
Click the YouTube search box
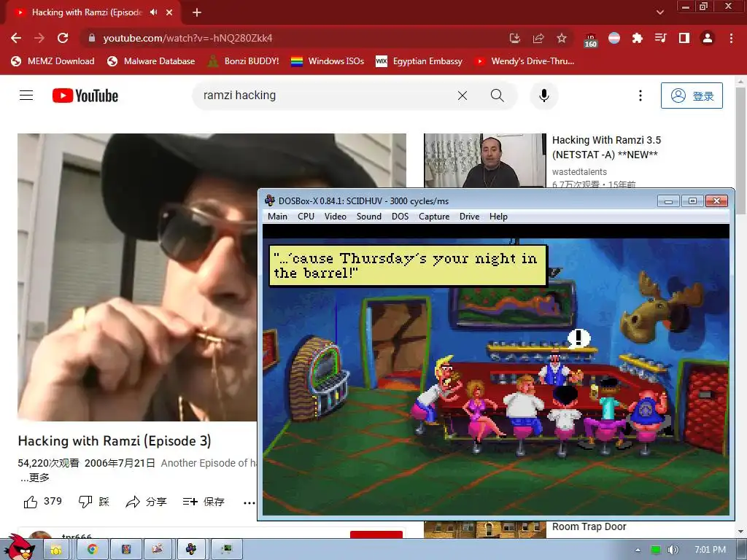pos(324,96)
